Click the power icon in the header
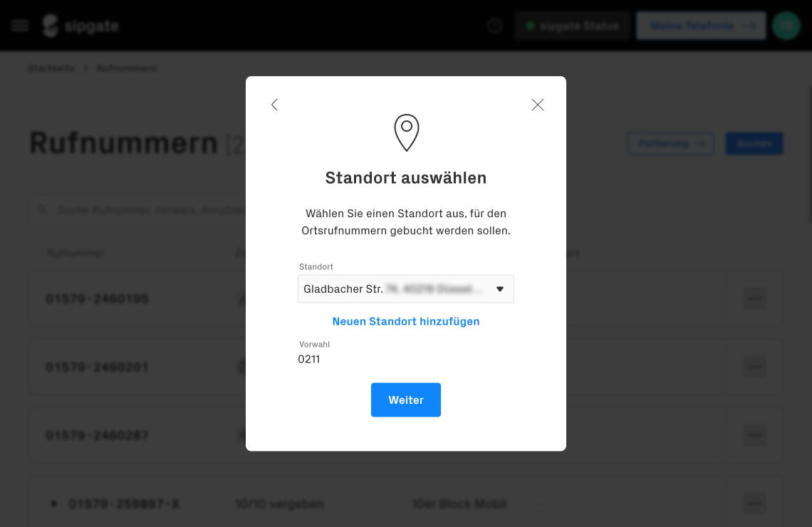The image size is (812, 527). point(494,26)
